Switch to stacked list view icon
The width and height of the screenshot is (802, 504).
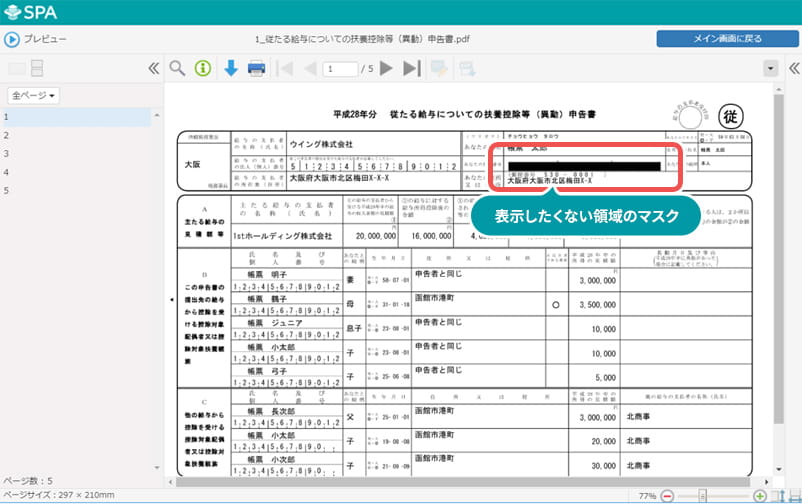[37, 68]
